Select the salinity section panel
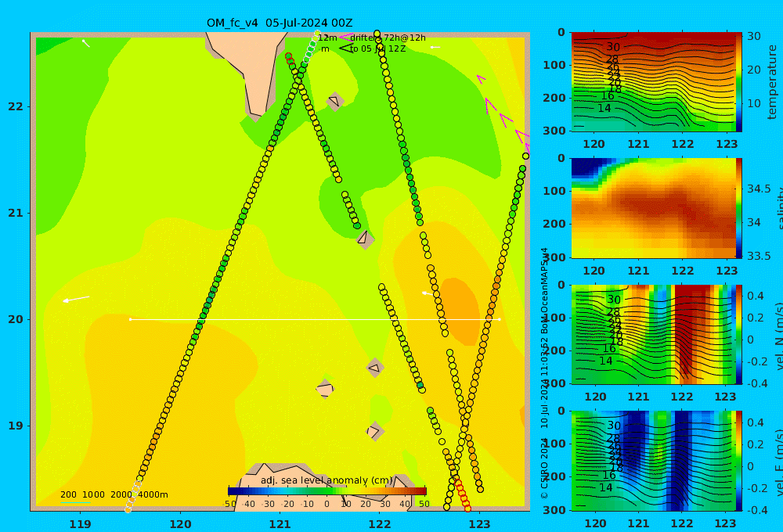Screen dimensions: 783x532 (x=653, y=207)
